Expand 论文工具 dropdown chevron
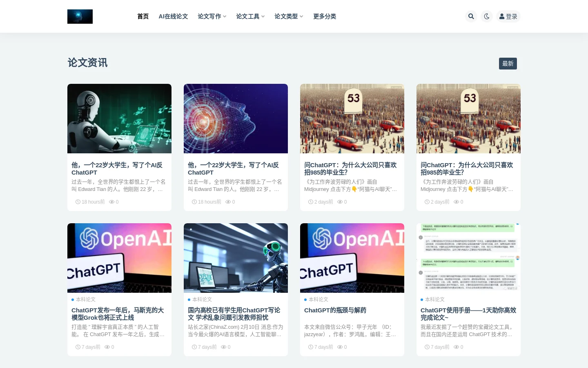Viewport: 588px width, 368px height. coord(263,17)
